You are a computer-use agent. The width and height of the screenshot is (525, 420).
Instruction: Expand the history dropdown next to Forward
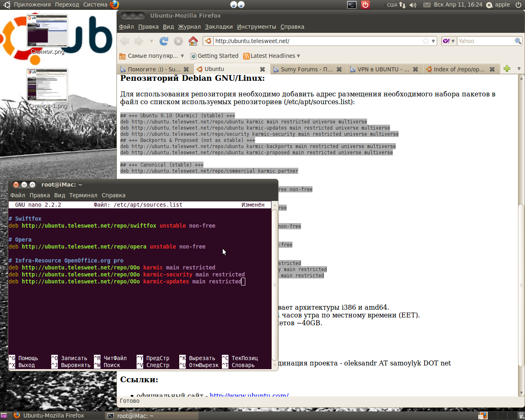coord(151,41)
